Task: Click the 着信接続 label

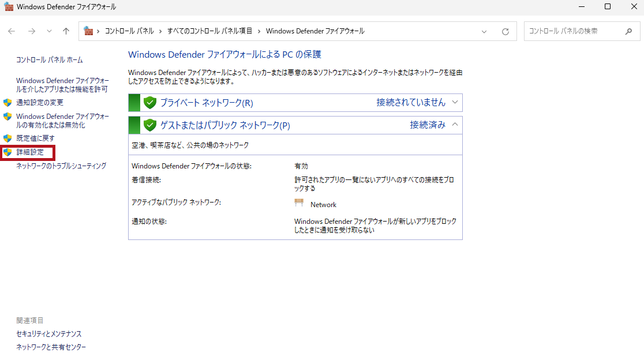Action: pyautogui.click(x=146, y=180)
